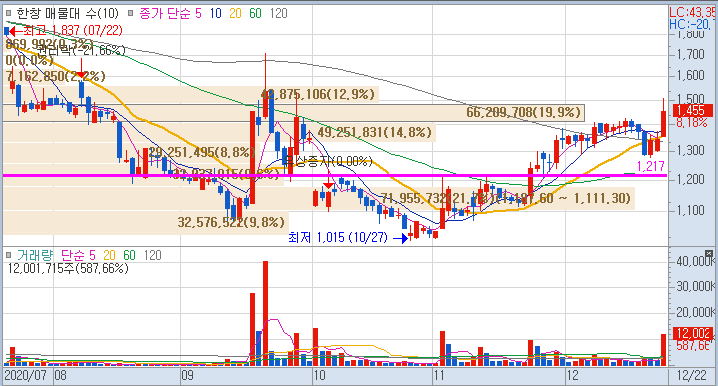Click the 66,209,708(19.9%) volume profile label
The height and width of the screenshot is (386, 718).
524,112
